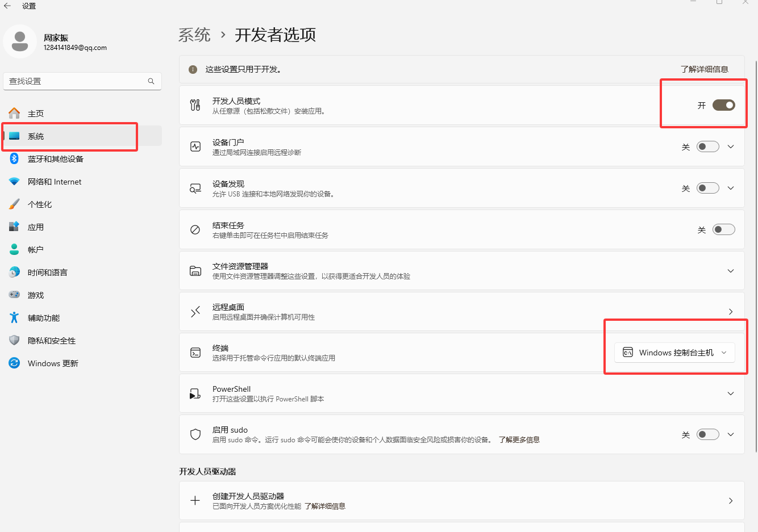
Task: Click the 辅助功能 accessibility icon
Action: [14, 318]
